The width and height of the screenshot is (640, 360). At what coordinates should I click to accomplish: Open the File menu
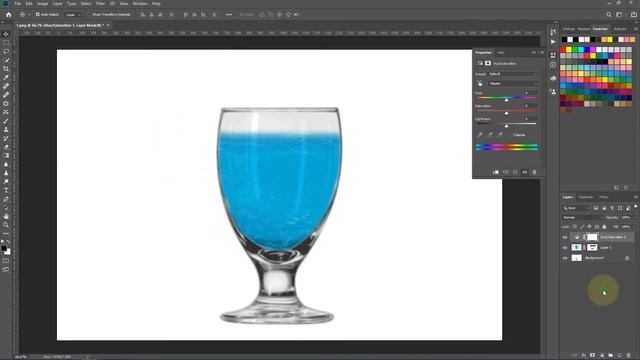[x=18, y=4]
